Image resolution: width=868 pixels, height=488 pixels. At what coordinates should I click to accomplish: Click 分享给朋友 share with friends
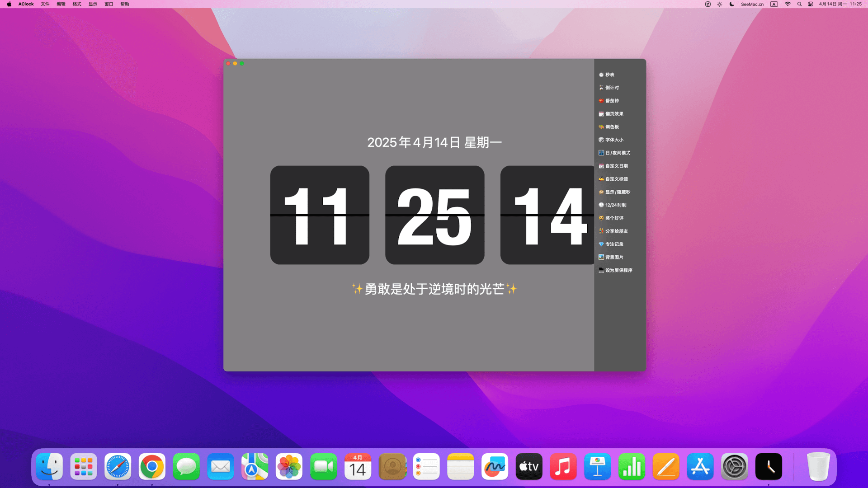point(616,231)
